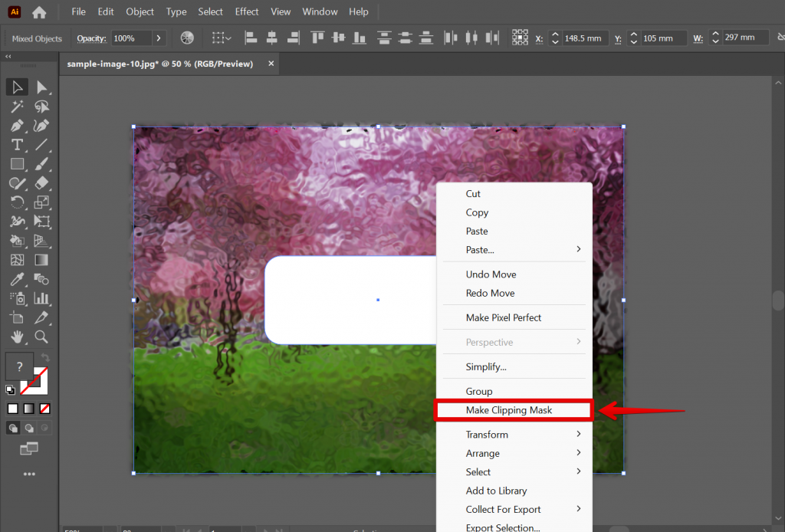Select the Rectangle tool
Viewport: 785px width, 532px height.
coord(17,164)
